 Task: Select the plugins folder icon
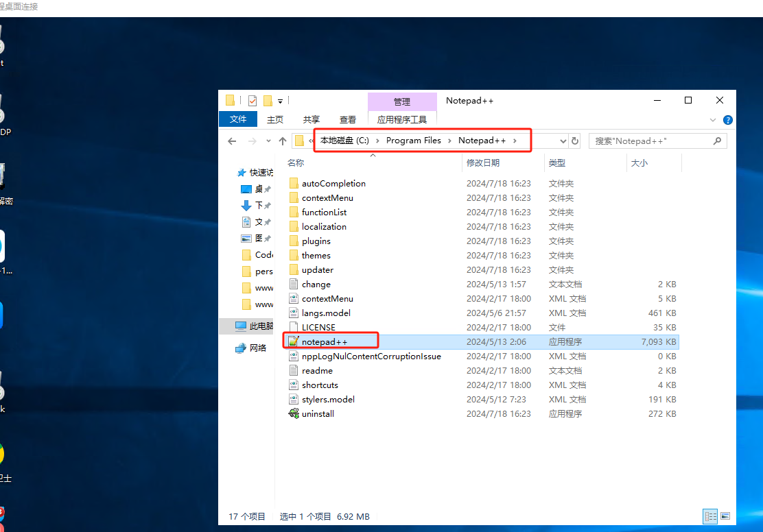pyautogui.click(x=294, y=241)
